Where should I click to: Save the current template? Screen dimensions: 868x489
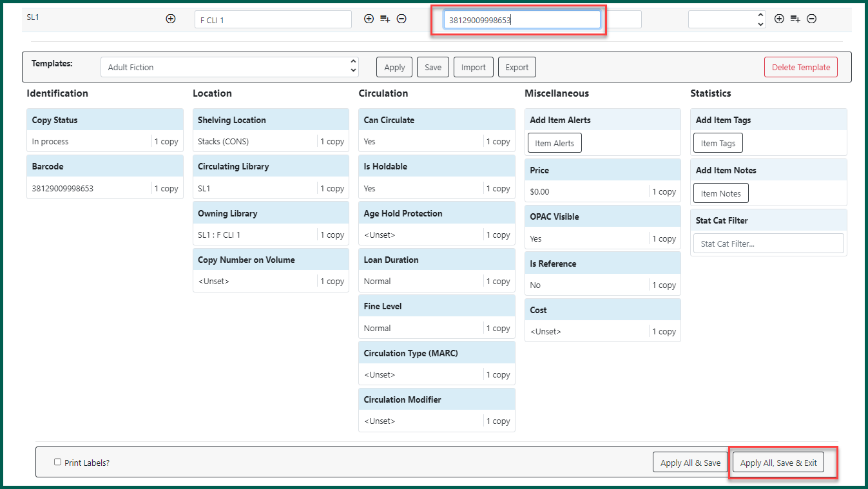[433, 67]
